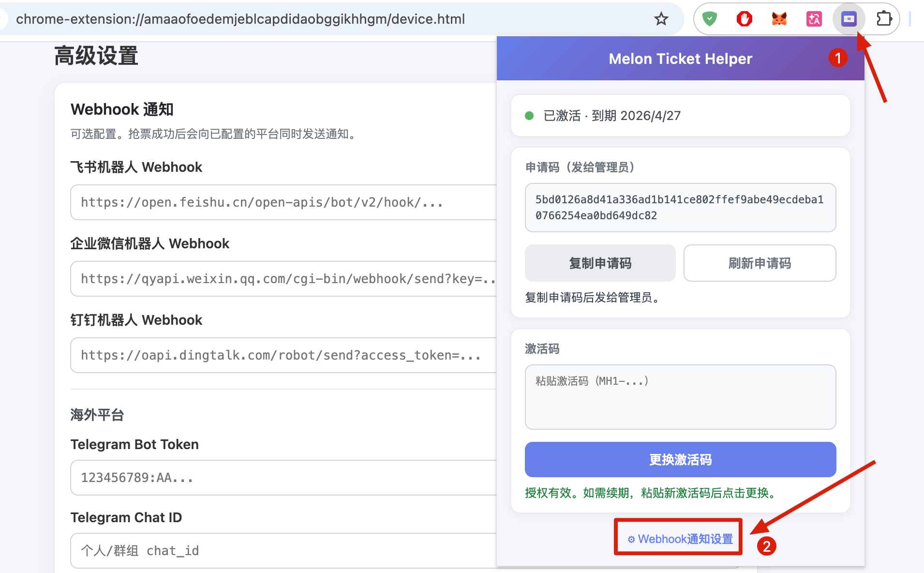
Task: Open the Extensions puzzle-piece menu
Action: (884, 19)
